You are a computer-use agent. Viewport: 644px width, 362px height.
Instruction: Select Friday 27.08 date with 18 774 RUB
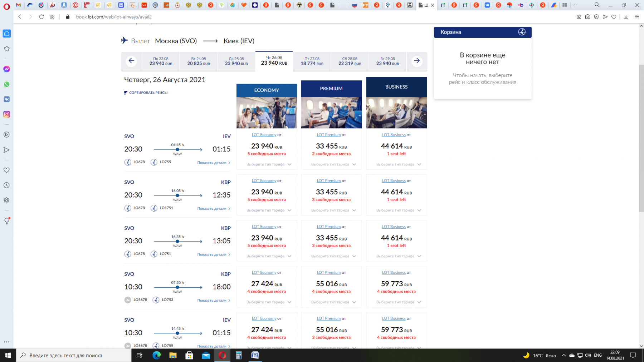(x=312, y=61)
